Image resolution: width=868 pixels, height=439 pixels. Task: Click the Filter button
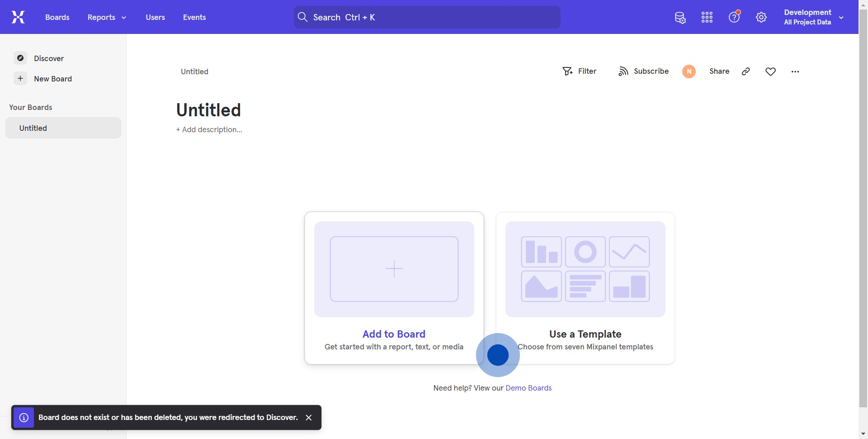point(580,72)
